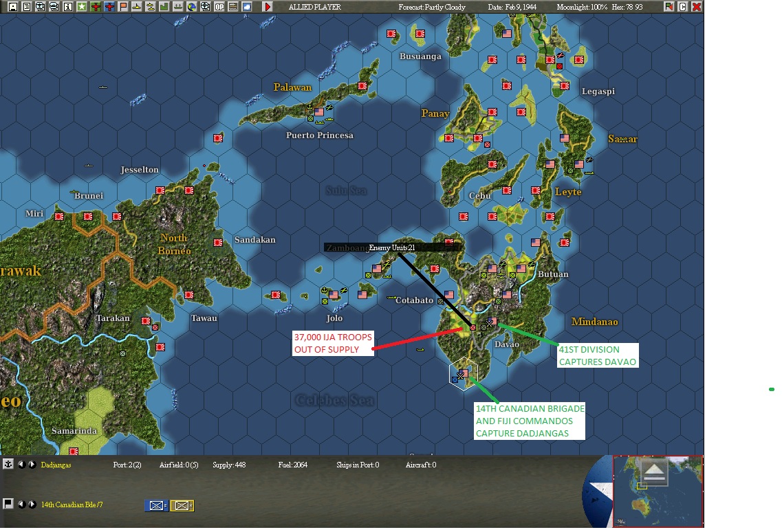Select next unit arrow beside 14th Canadian Bde
This screenshot has width=782, height=532.
[x=32, y=504]
